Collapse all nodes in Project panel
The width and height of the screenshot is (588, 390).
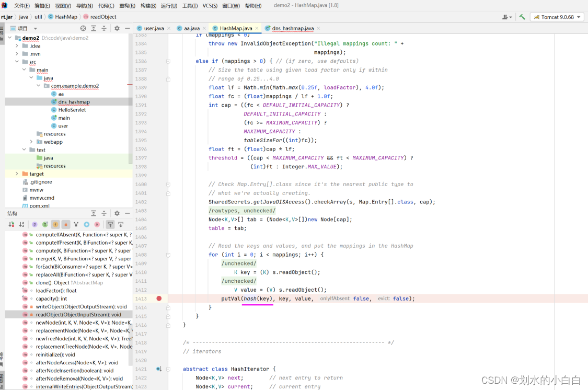coord(104,28)
